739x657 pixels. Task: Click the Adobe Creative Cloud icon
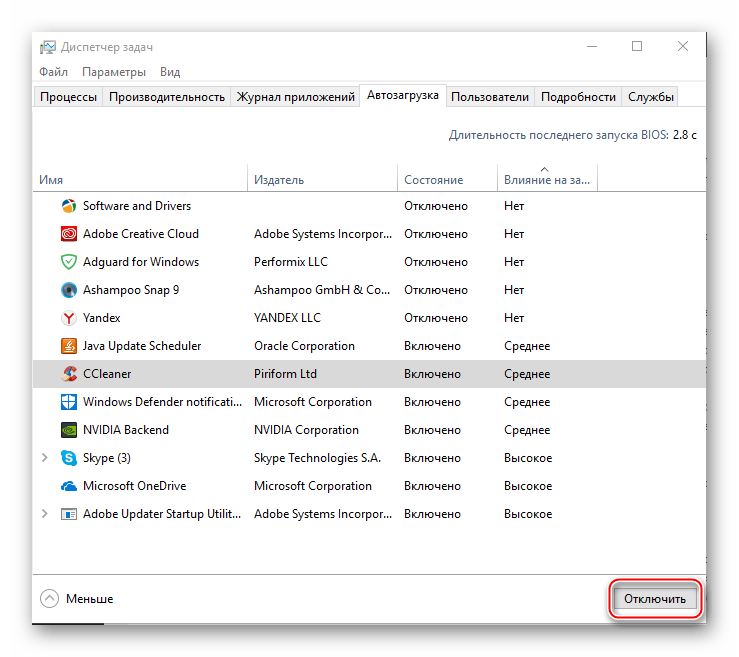point(69,234)
